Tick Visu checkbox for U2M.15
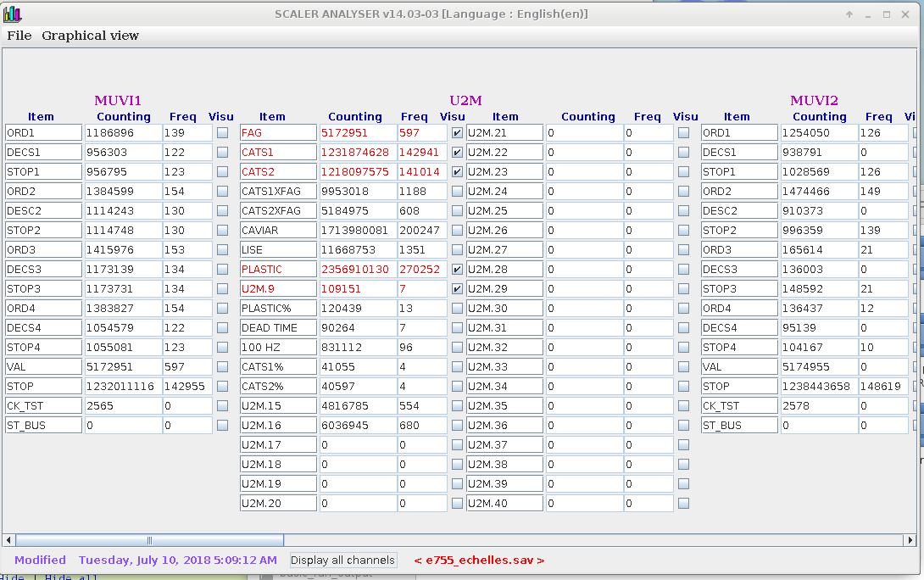 pyautogui.click(x=457, y=406)
